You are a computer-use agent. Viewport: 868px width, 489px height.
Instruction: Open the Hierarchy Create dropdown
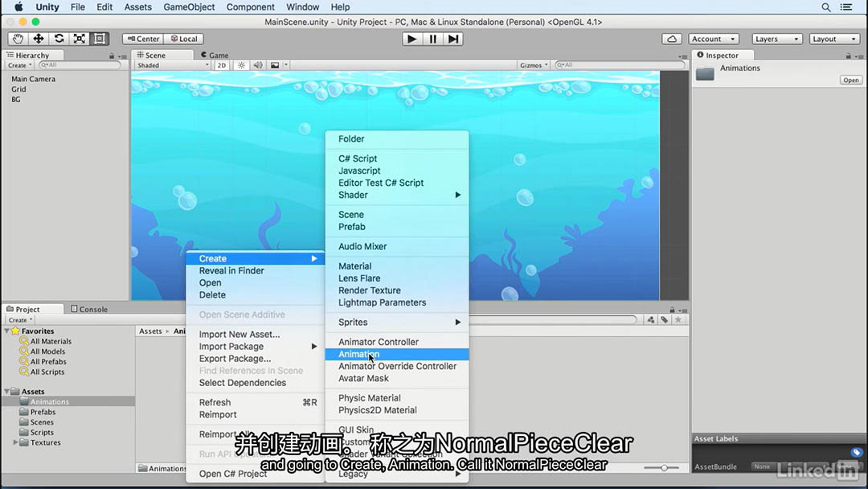tap(19, 65)
